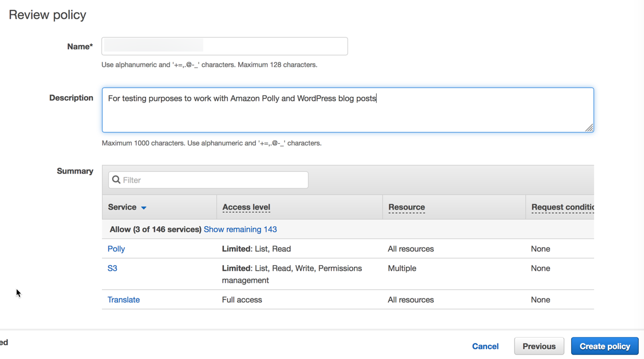Screen dimensions: 644x359
Task: Click 'Multiple' resource in S3 row
Action: point(402,268)
